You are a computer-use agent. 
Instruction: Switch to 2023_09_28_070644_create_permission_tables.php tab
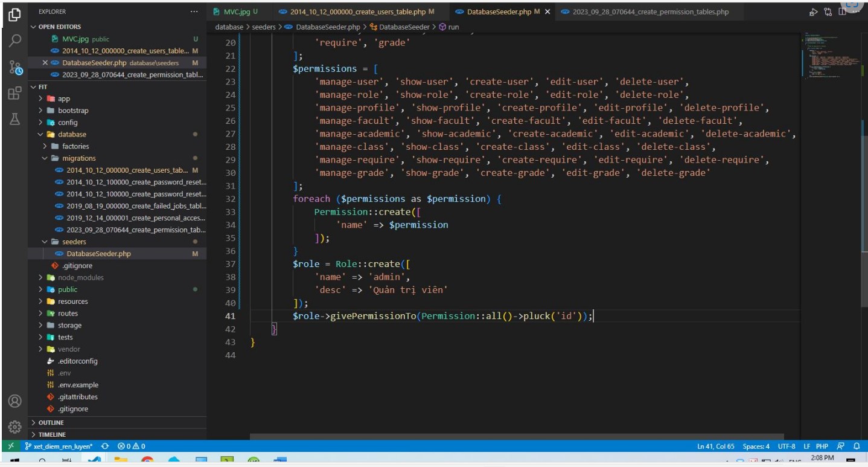649,11
